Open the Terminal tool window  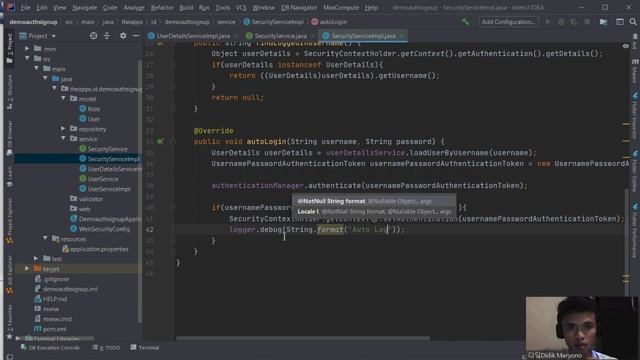145,348
